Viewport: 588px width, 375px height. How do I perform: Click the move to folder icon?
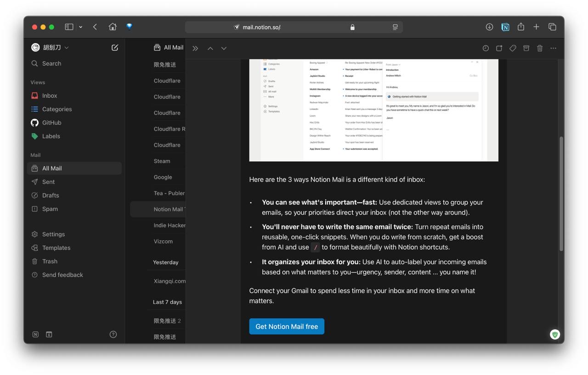pyautogui.click(x=499, y=48)
